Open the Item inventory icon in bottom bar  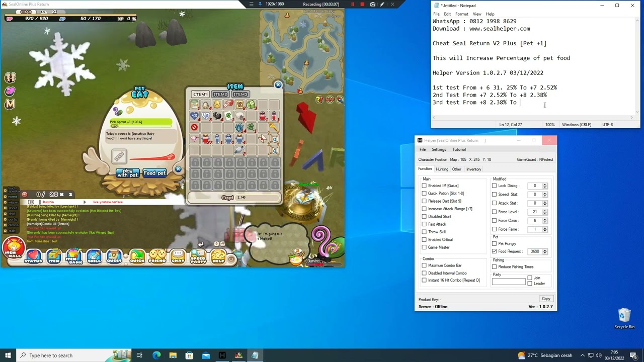[x=54, y=256]
